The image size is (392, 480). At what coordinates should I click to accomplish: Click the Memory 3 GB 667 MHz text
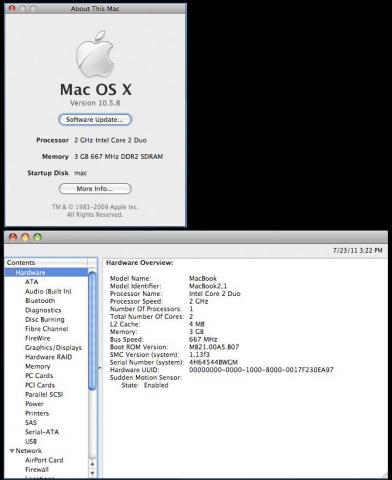(x=119, y=157)
